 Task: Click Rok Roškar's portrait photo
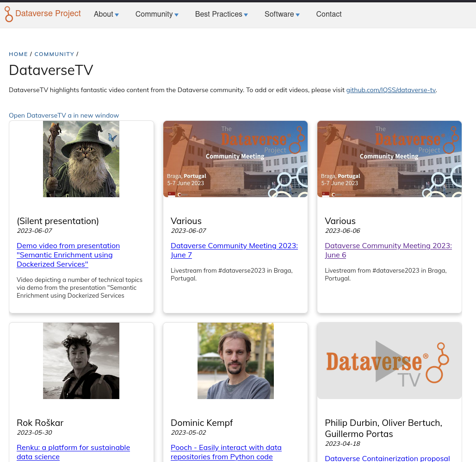coord(81,361)
